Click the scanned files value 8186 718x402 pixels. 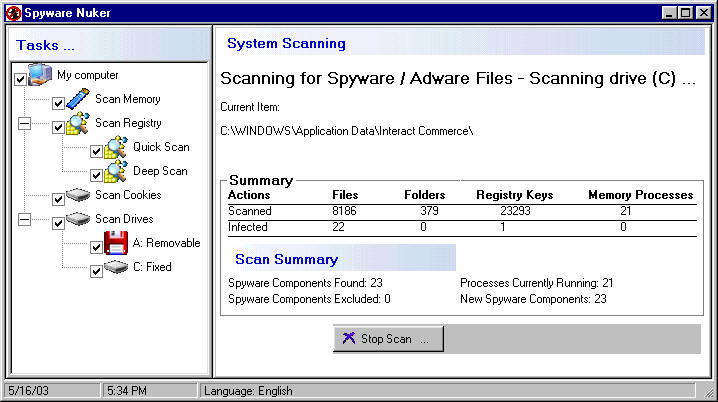pyautogui.click(x=344, y=211)
